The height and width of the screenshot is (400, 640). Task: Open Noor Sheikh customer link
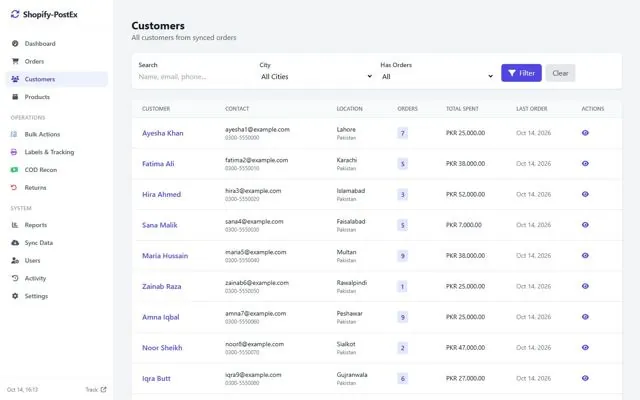[x=162, y=348]
